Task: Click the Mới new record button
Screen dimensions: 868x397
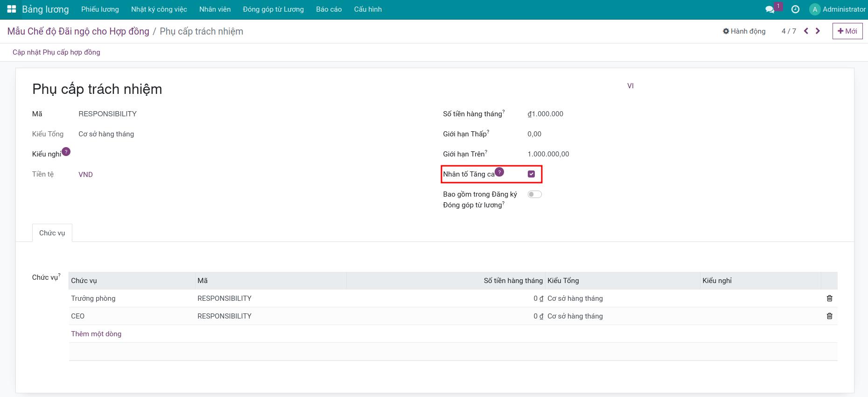Action: tap(847, 31)
